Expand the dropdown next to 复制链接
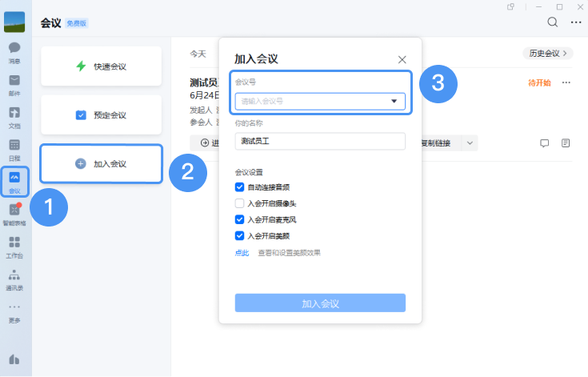Screen dimensions: 588x377 pos(470,143)
